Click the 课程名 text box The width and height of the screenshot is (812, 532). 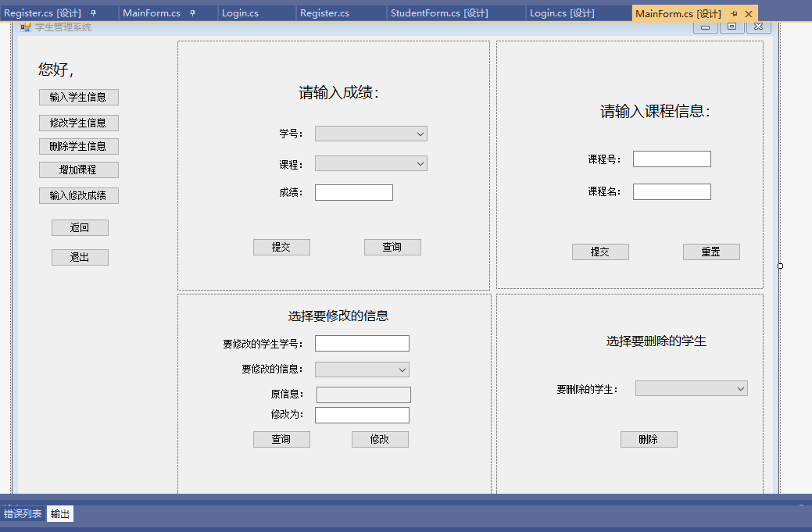pos(672,191)
